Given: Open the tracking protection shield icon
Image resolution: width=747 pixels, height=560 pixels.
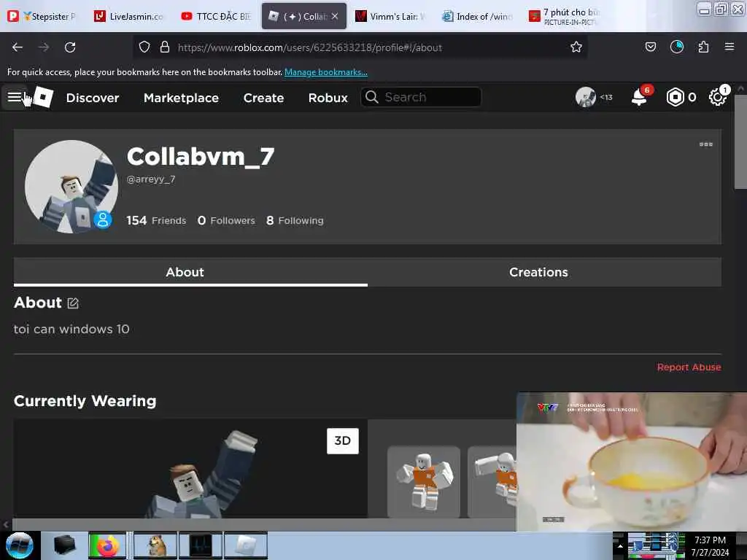Looking at the screenshot, I should (x=144, y=47).
